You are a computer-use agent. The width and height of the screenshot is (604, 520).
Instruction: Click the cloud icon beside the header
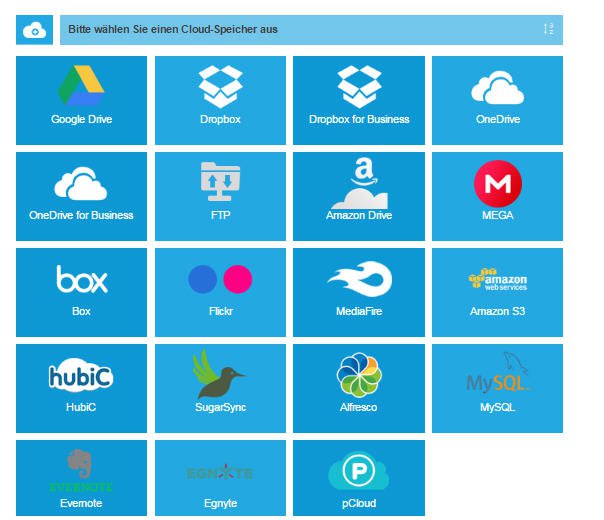(34, 30)
